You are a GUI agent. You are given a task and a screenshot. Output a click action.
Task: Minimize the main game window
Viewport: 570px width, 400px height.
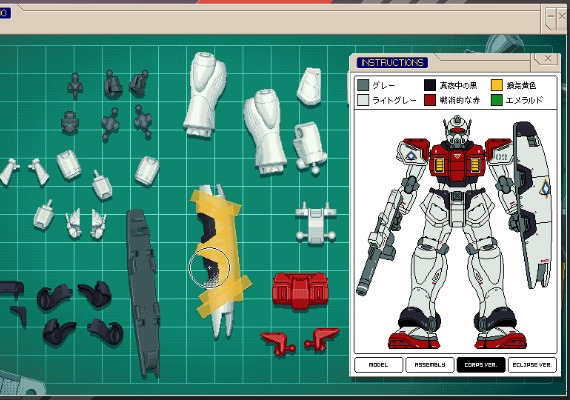[x=551, y=16]
